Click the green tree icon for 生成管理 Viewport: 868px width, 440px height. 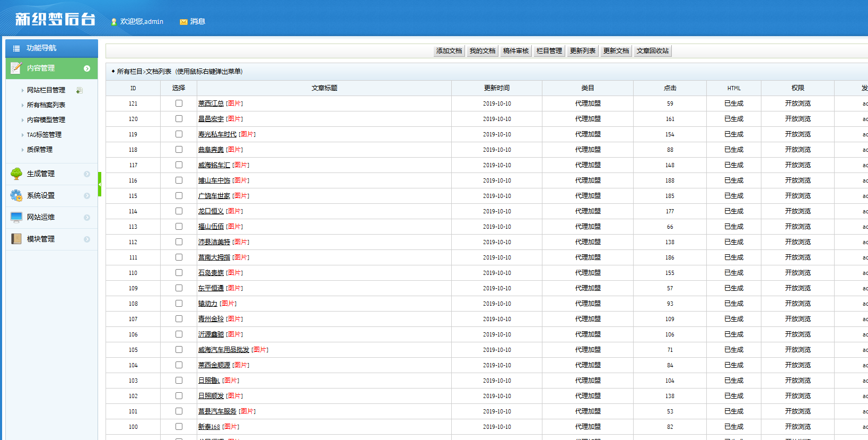[16, 174]
